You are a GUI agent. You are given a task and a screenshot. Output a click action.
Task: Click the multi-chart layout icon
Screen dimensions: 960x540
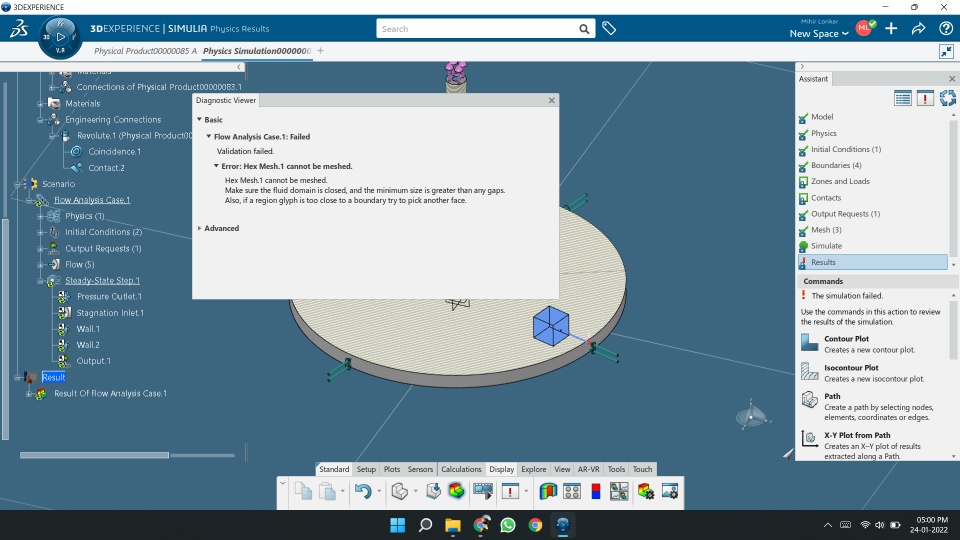(619, 491)
